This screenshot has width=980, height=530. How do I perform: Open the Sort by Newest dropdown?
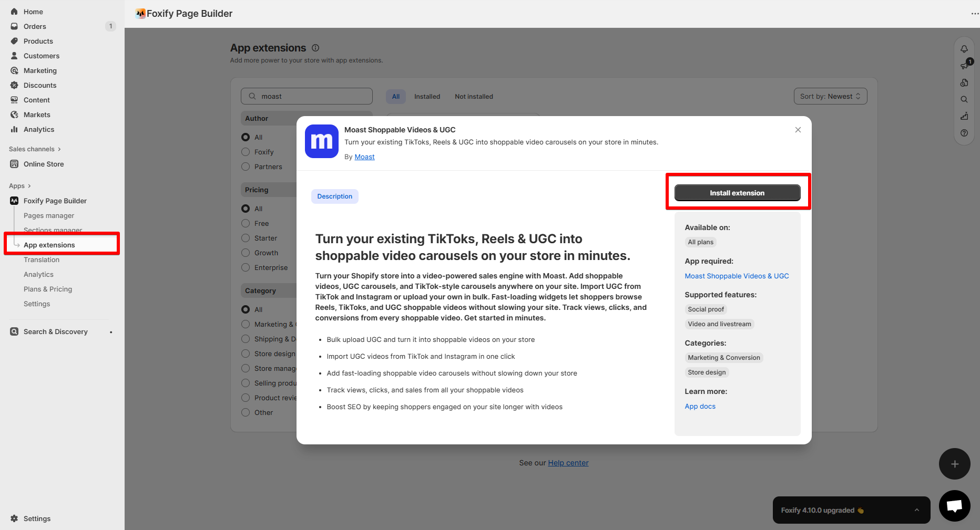[x=830, y=96]
